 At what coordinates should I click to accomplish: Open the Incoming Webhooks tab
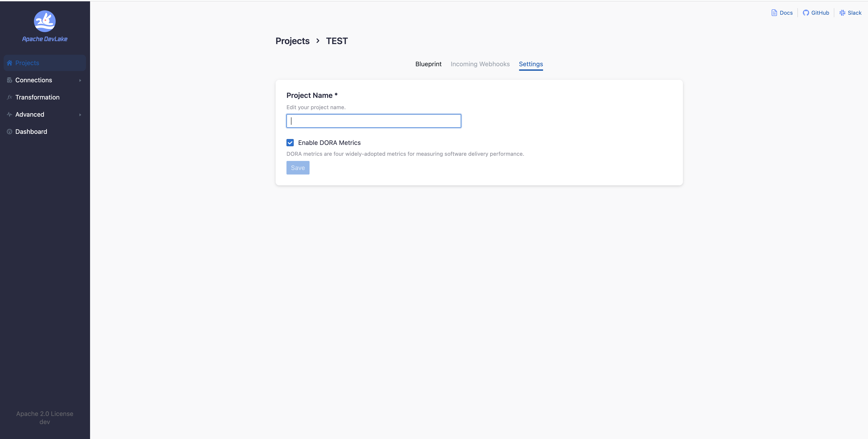click(x=480, y=64)
